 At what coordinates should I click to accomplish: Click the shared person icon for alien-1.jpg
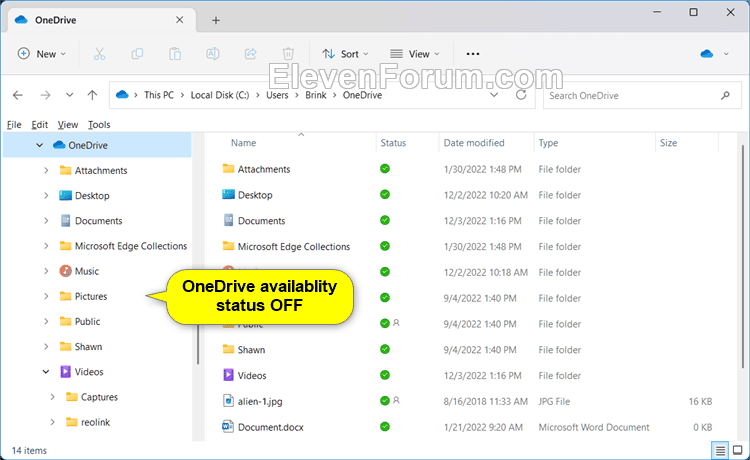coord(396,400)
